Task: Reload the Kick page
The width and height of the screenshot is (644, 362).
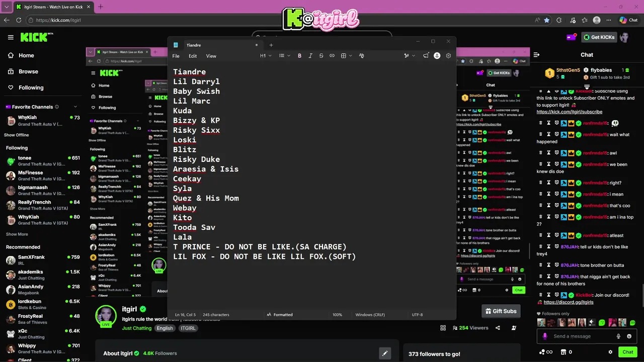Action: (x=19, y=20)
